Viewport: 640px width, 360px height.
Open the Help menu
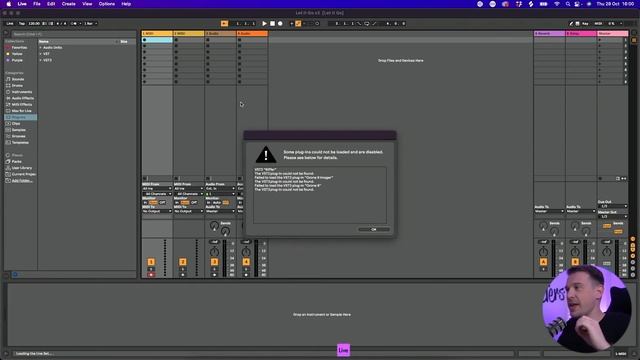[x=126, y=4]
